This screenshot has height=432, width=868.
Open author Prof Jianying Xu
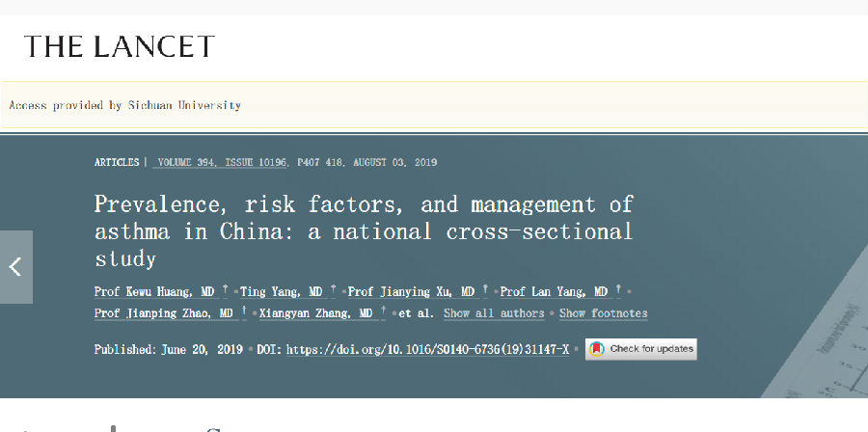[x=411, y=292]
